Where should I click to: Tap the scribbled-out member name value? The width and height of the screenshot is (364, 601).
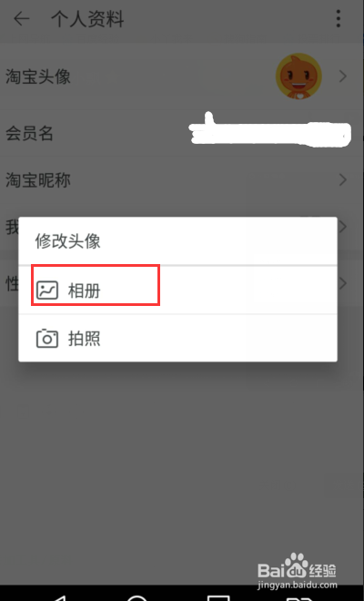pyautogui.click(x=270, y=131)
